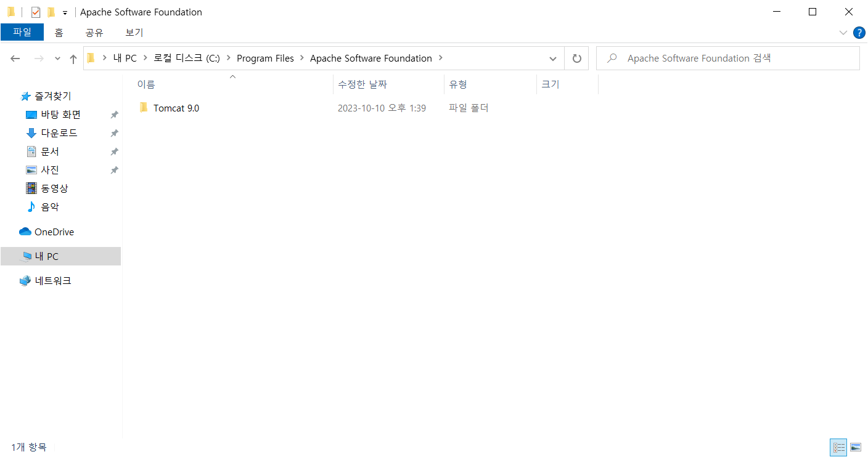Open the blue Help question icon
Screen dimensions: 868x457
tap(859, 33)
